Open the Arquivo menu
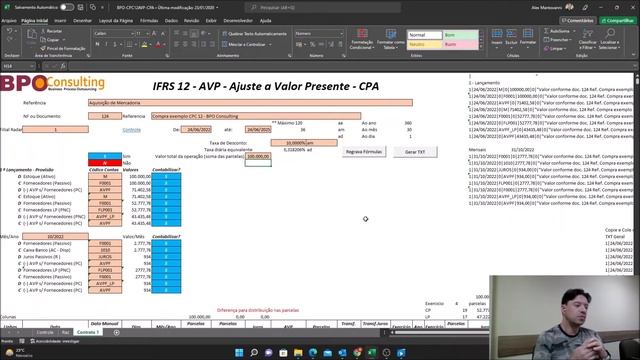Viewport: 640px width, 360px height. 9,20
